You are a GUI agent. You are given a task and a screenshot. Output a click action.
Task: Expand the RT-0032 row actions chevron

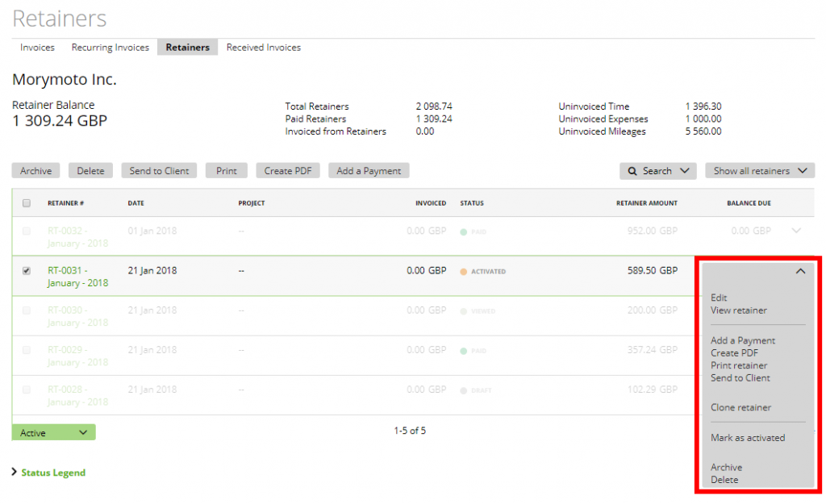coord(797,231)
